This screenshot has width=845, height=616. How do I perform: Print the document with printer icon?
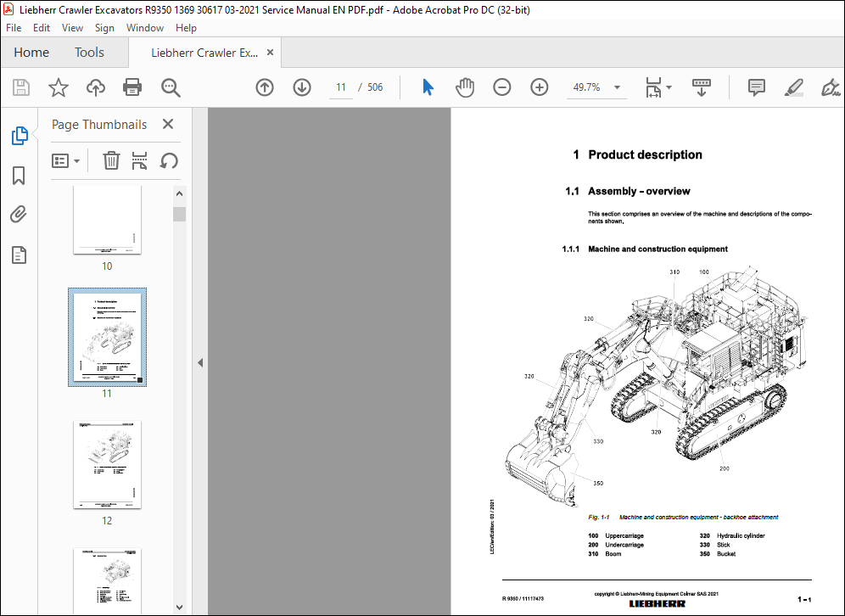coord(132,87)
